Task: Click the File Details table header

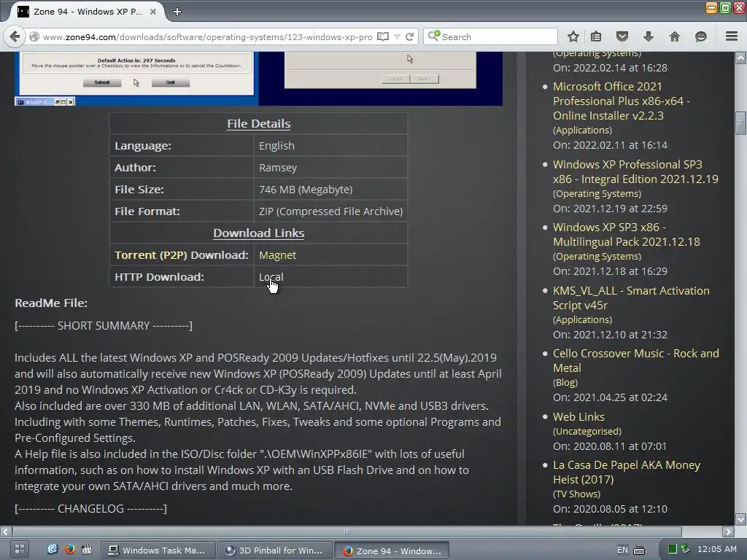Action: [259, 124]
